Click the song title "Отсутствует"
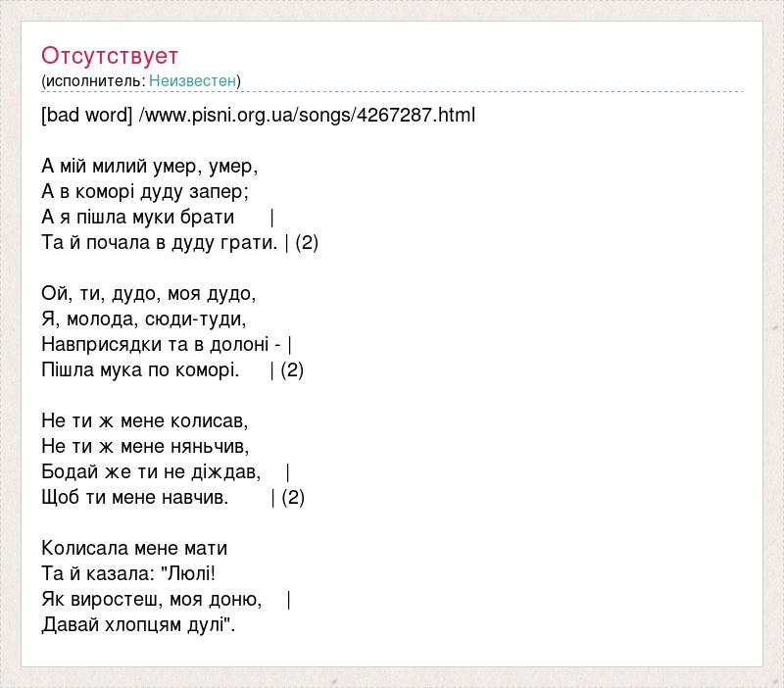The image size is (784, 688). click(110, 56)
